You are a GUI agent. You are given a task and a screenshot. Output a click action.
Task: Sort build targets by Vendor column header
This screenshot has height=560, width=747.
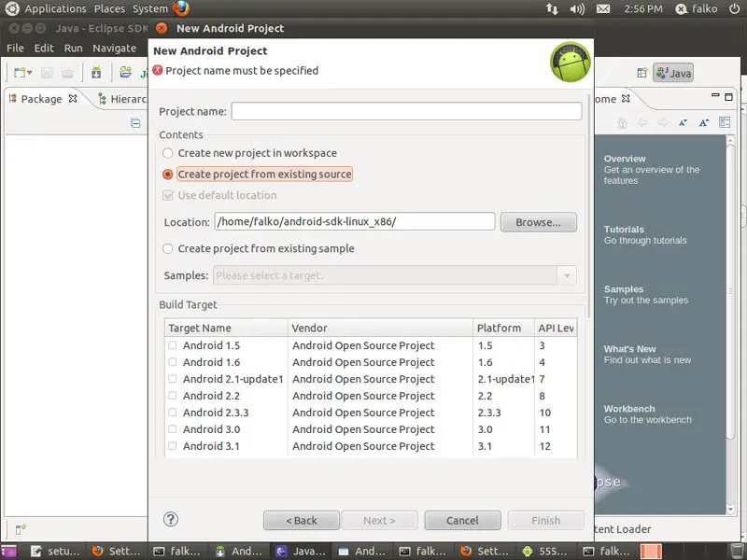(380, 328)
